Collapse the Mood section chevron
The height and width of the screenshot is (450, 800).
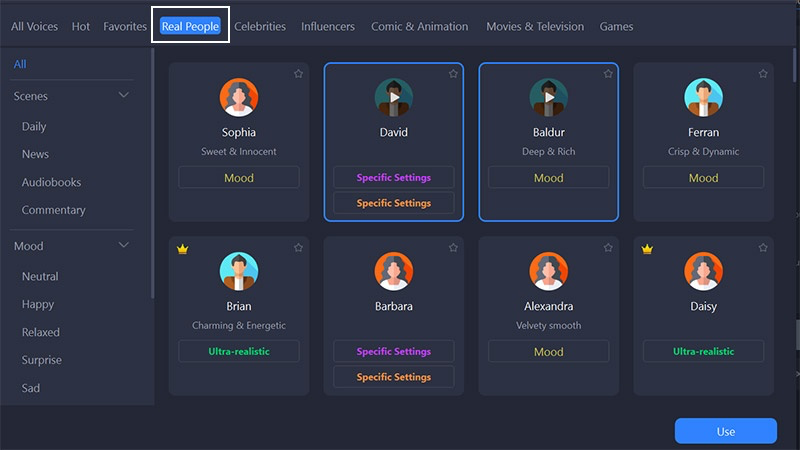(x=123, y=245)
